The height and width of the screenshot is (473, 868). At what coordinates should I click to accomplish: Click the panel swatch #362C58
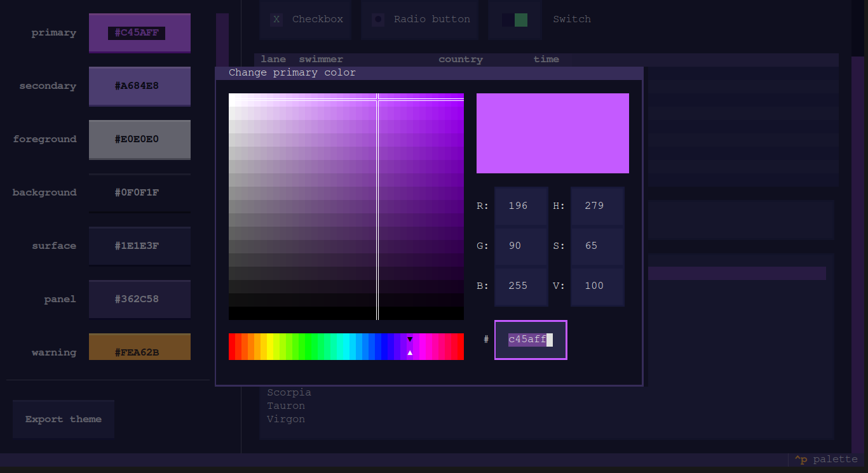139,299
